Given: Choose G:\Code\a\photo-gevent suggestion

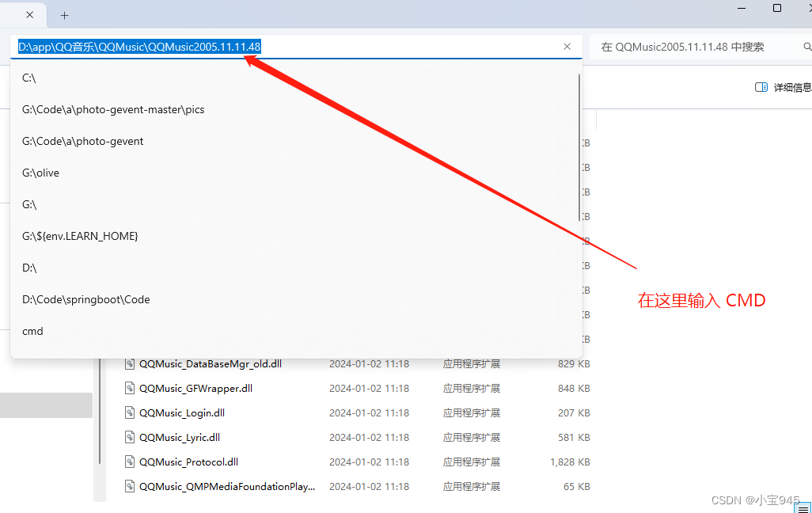Looking at the screenshot, I should (296, 141).
